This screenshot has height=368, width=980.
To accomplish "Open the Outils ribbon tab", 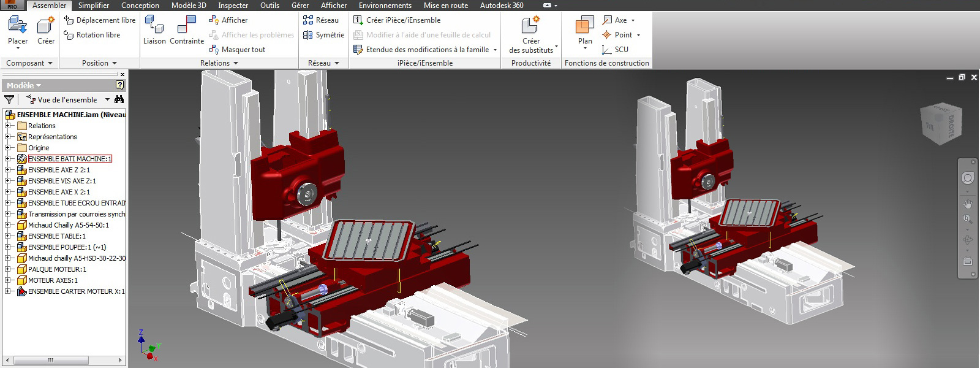I will 269,6.
